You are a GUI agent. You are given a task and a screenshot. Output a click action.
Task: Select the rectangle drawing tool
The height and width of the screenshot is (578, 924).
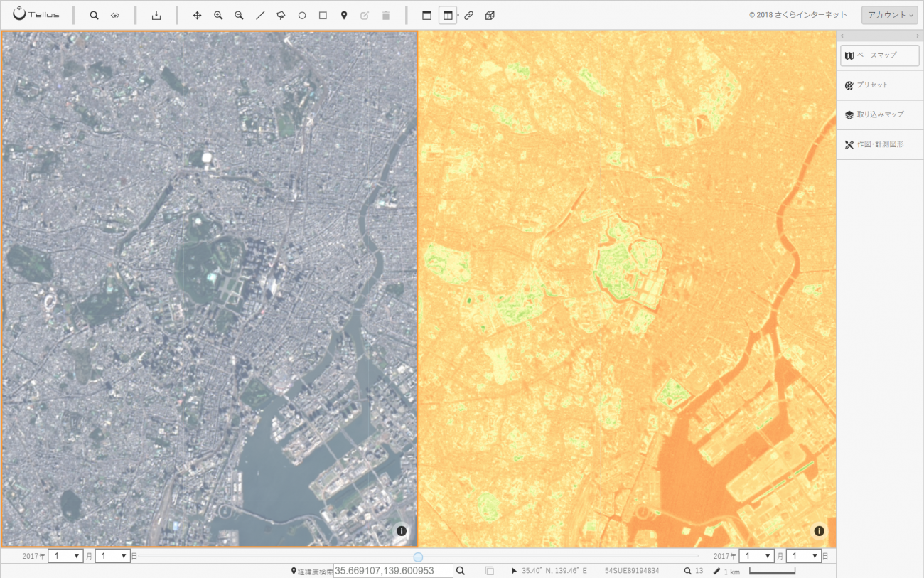pyautogui.click(x=323, y=15)
